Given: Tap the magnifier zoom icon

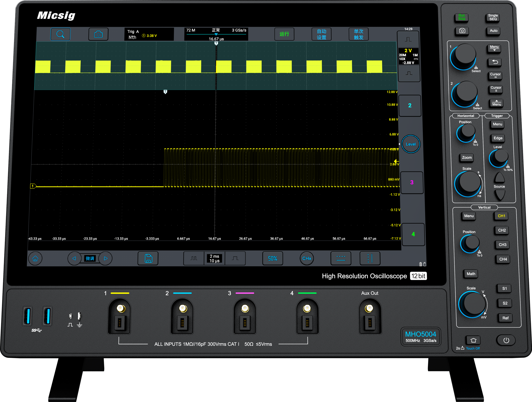Looking at the screenshot, I should pyautogui.click(x=60, y=34).
